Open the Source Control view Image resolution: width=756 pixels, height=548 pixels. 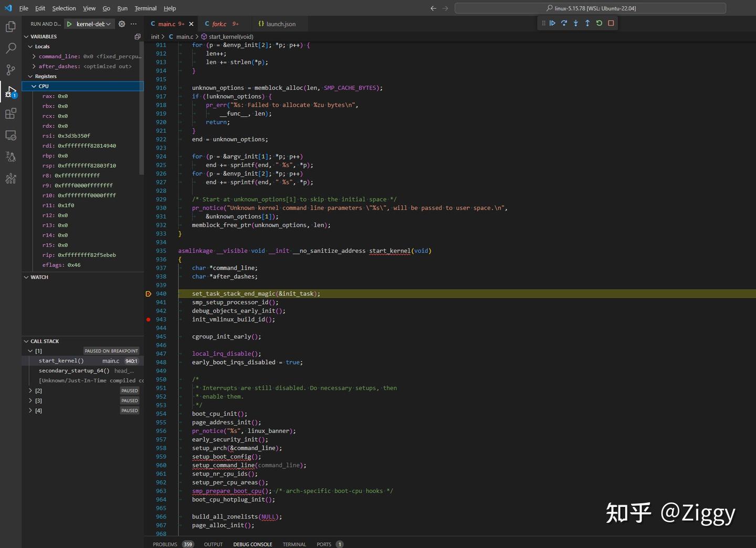(10, 70)
